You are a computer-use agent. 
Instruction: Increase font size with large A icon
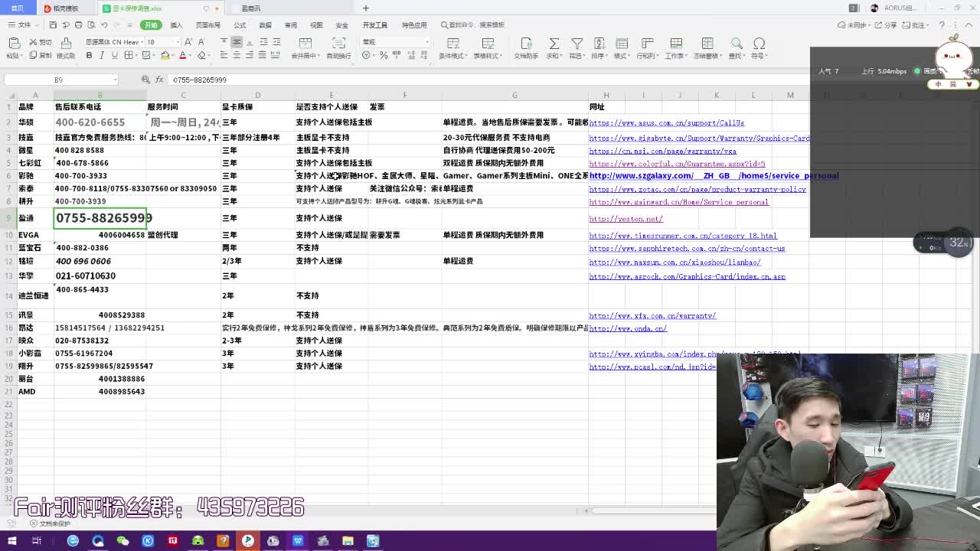(188, 42)
